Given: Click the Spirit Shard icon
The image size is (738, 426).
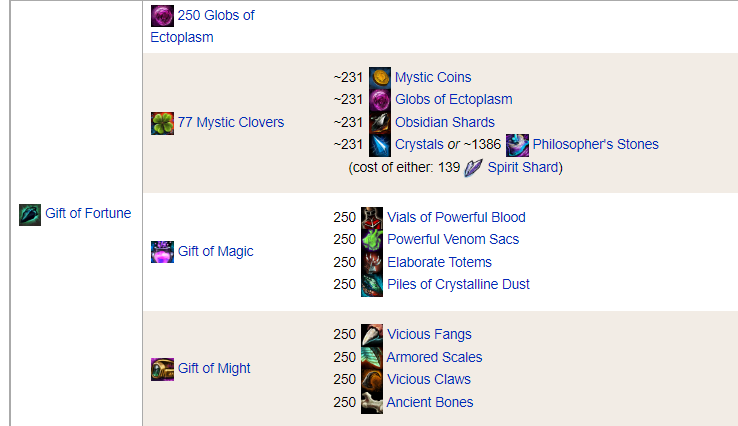Looking at the screenshot, I should point(472,167).
